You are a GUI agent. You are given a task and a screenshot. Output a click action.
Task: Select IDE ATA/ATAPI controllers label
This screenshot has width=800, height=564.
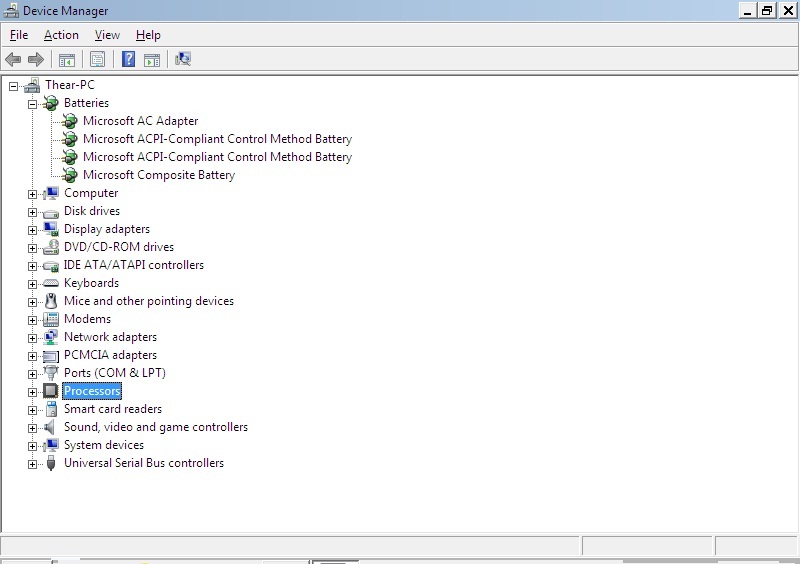pyautogui.click(x=134, y=265)
